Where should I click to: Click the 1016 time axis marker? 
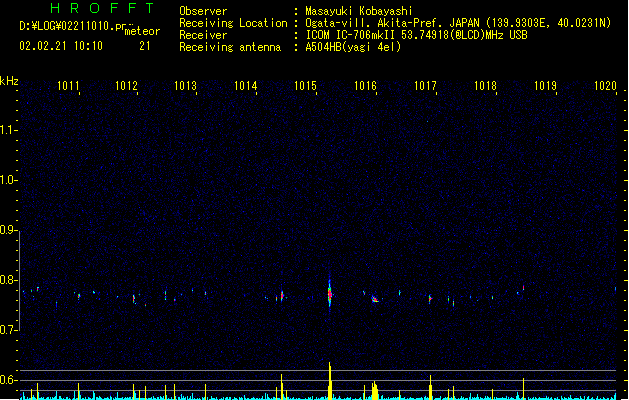coord(365,86)
